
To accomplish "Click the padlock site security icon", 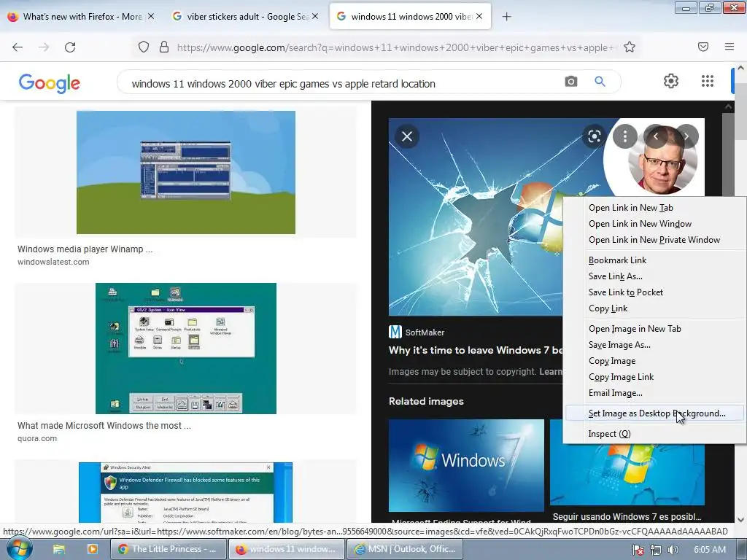I will (164, 47).
